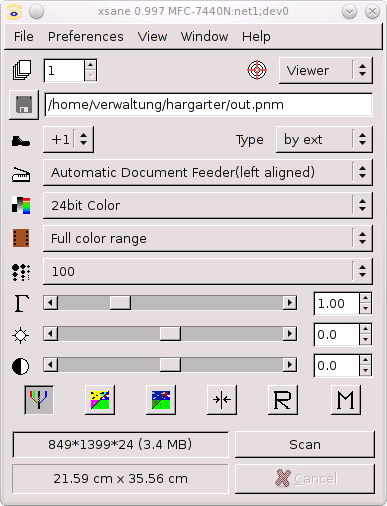The height and width of the screenshot is (506, 387).
Task: Click the gamma symbol icon
Action: tap(22, 303)
